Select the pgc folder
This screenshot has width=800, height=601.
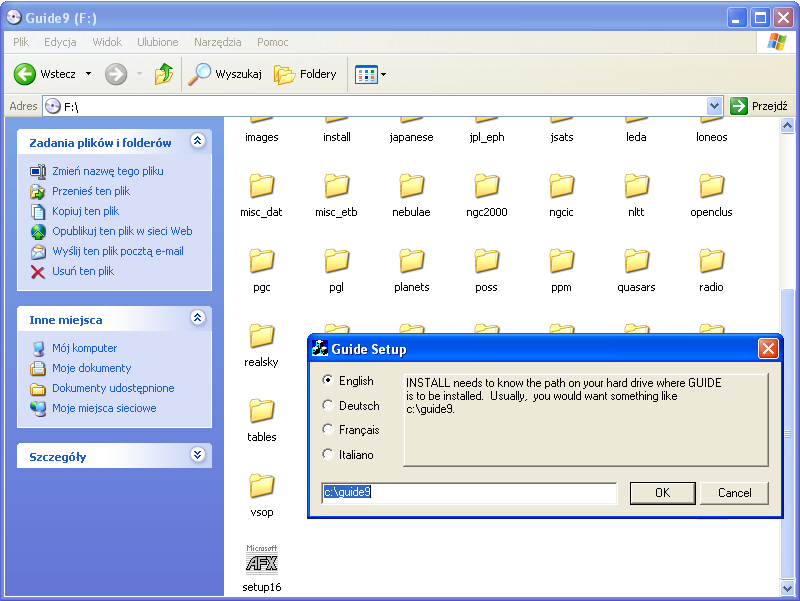coord(261,271)
